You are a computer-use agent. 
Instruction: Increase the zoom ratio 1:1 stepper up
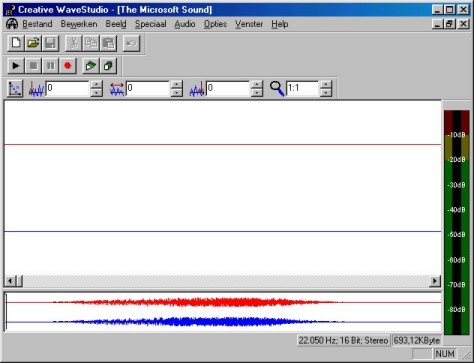click(326, 85)
